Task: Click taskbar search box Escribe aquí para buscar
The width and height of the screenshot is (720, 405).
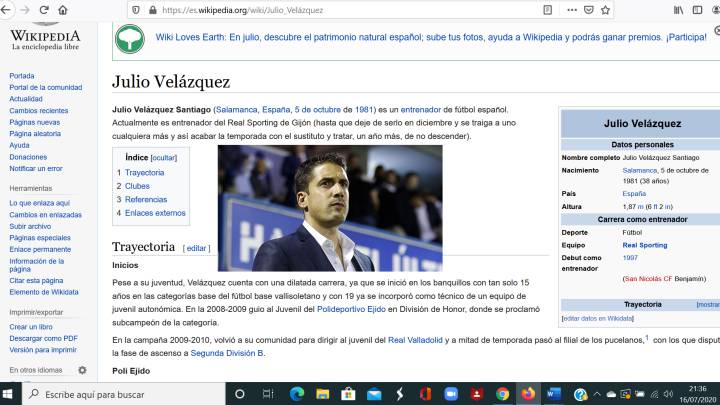Action: [124, 394]
